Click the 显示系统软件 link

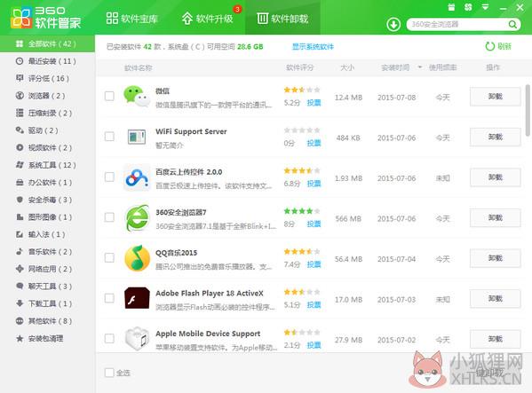(313, 47)
